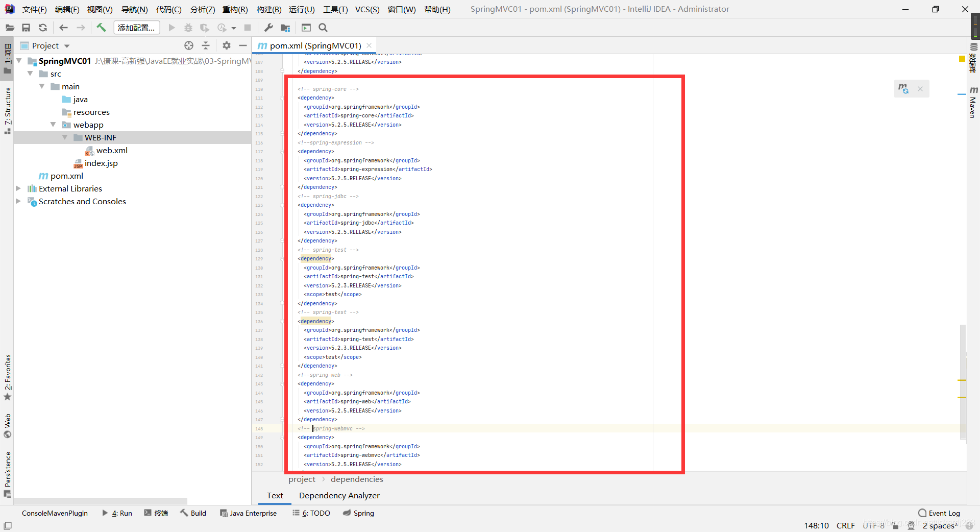Image resolution: width=980 pixels, height=532 pixels.
Task: Navigate back with the left arrow
Action: point(63,28)
